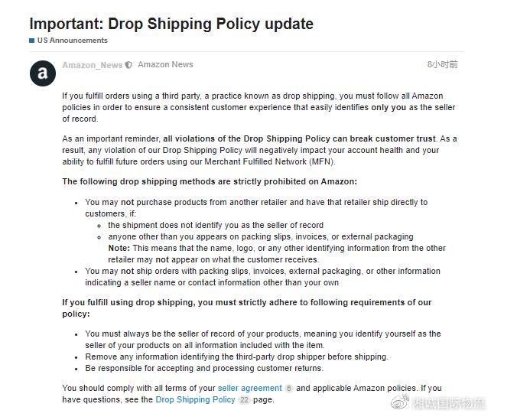The width and height of the screenshot is (517, 420).
Task: Open the seller agreement link
Action: click(x=249, y=389)
